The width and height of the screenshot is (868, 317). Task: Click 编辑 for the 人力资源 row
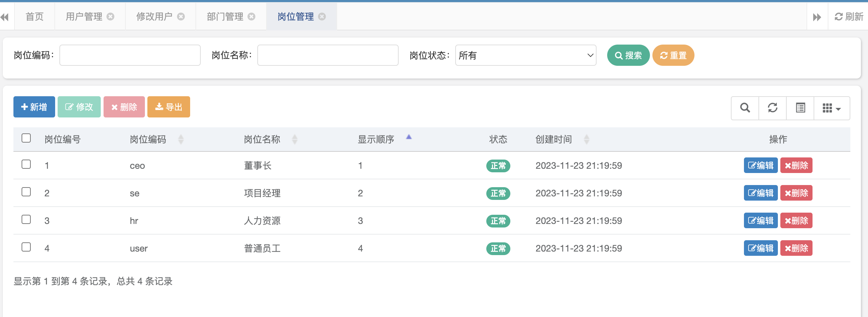tap(761, 220)
